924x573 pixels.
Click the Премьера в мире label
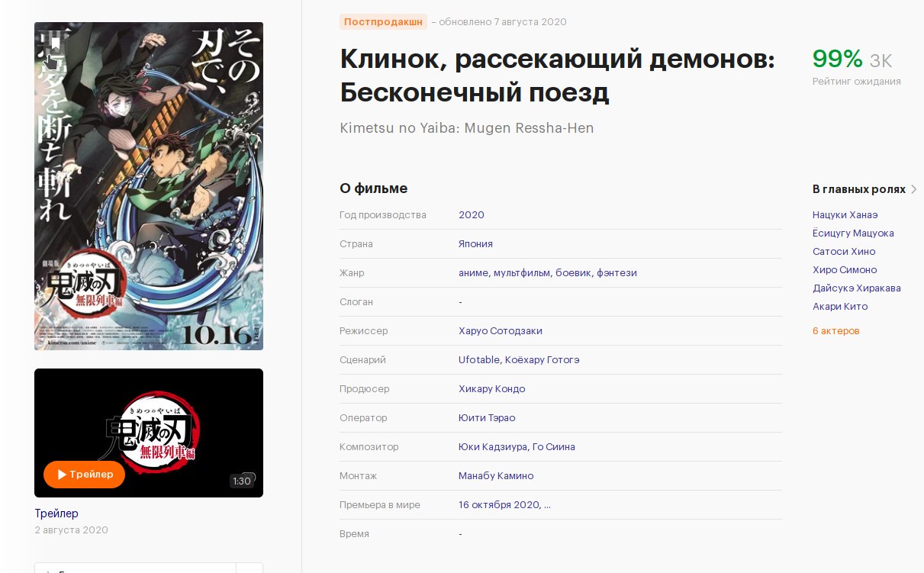[380, 505]
